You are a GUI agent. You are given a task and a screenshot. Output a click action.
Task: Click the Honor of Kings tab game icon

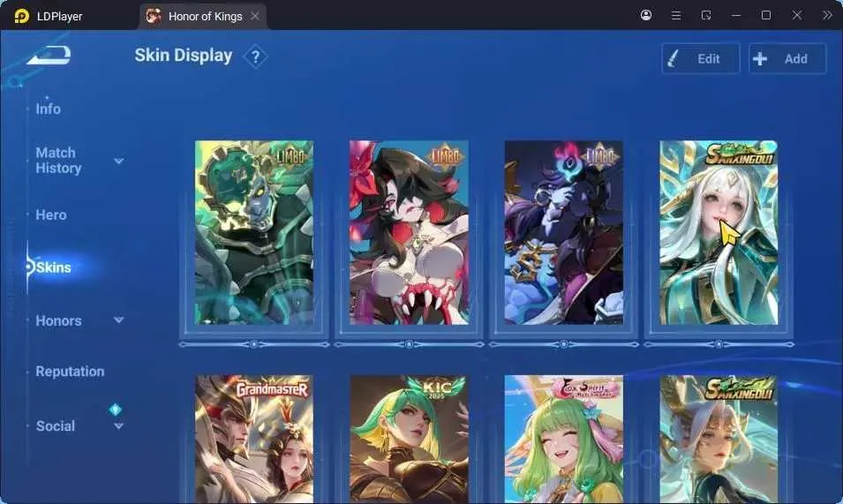coord(154,16)
